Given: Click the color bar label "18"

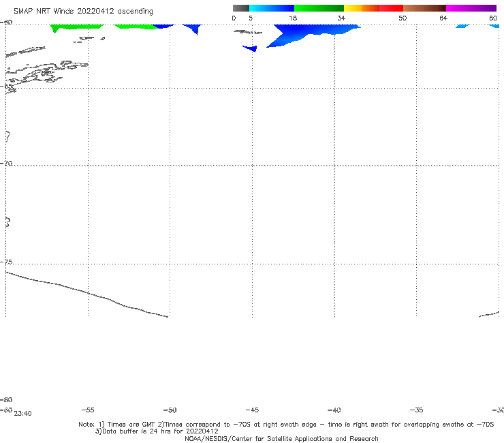Looking at the screenshot, I should tap(293, 18).
